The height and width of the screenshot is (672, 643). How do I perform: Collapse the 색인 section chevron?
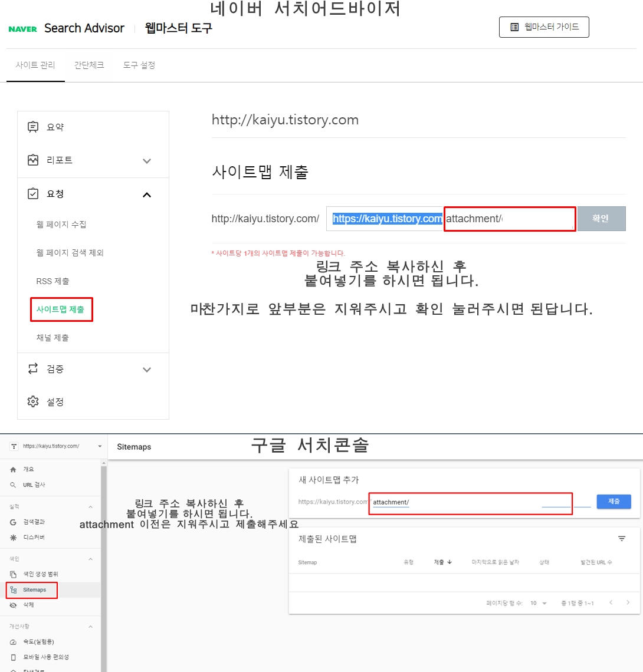90,559
